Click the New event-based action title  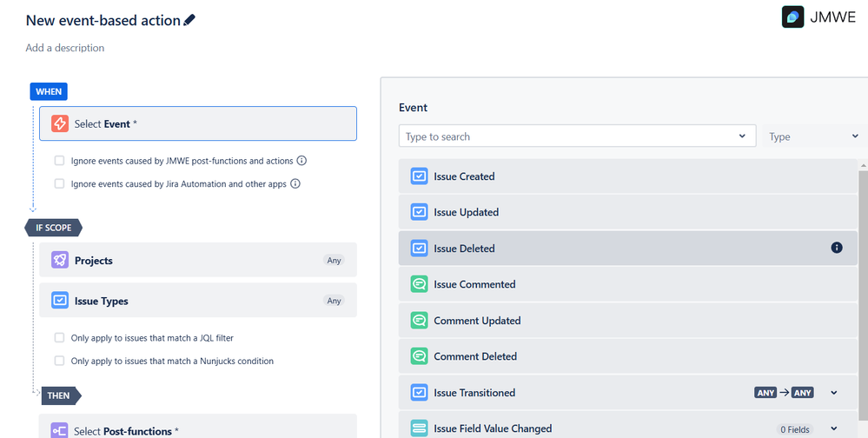click(103, 21)
